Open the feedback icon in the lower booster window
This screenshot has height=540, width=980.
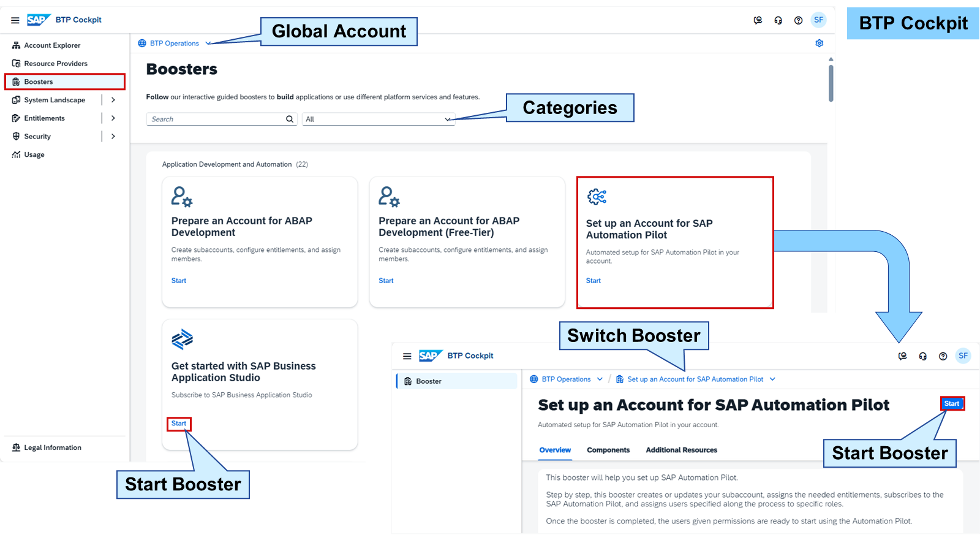point(902,356)
